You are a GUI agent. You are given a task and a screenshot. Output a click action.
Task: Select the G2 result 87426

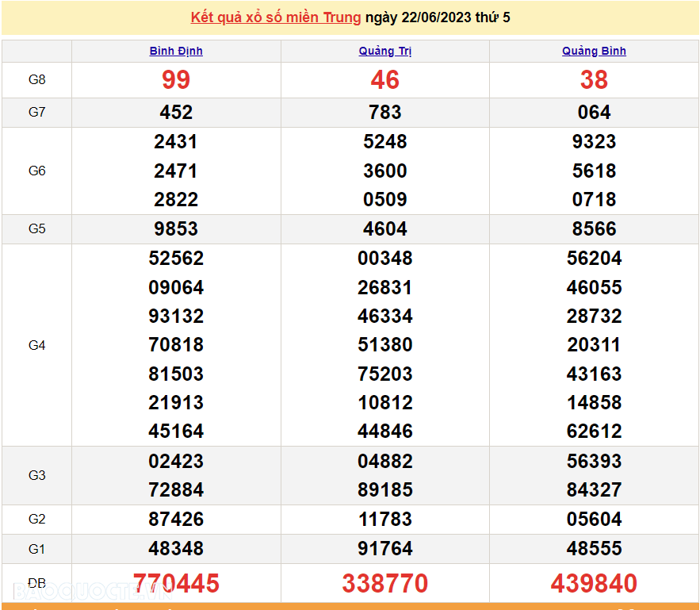(x=176, y=520)
